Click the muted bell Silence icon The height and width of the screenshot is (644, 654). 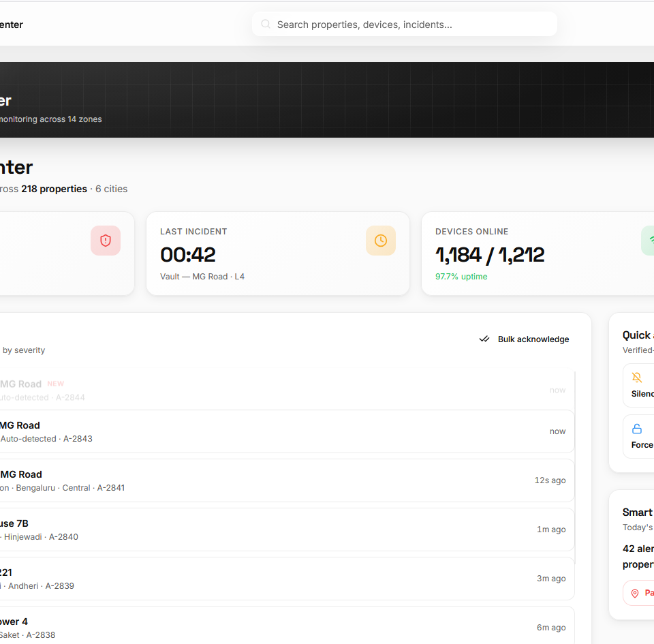[x=636, y=378]
